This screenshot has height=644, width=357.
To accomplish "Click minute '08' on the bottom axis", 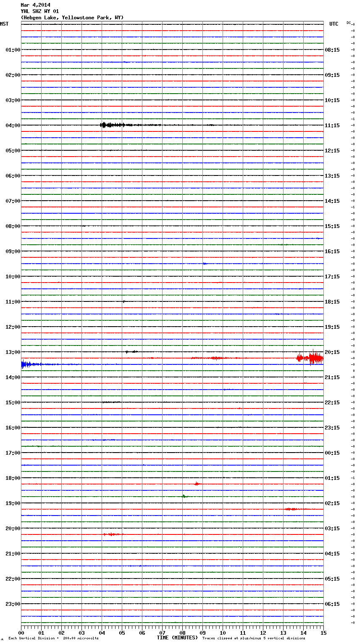I will (x=182, y=633).
